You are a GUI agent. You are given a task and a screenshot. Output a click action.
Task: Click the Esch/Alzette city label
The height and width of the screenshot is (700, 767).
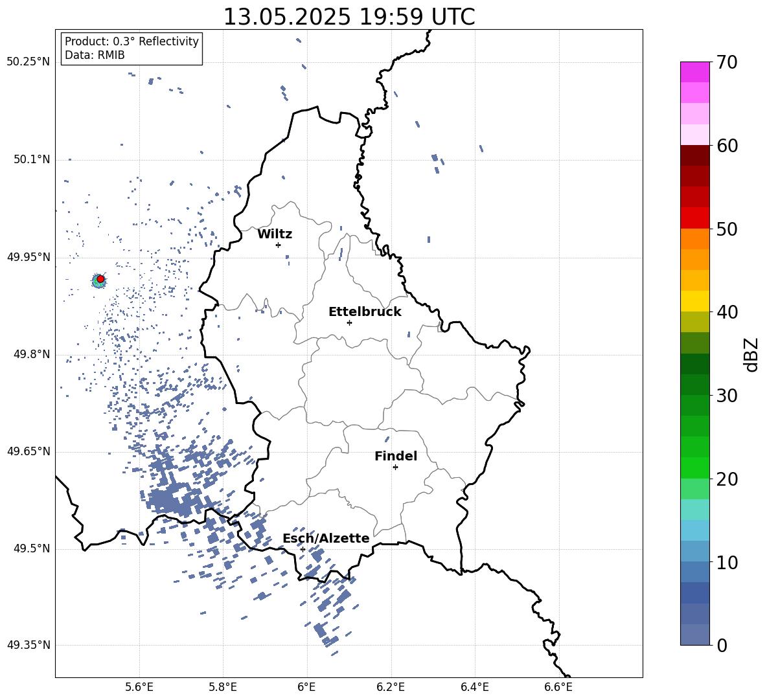(x=326, y=538)
